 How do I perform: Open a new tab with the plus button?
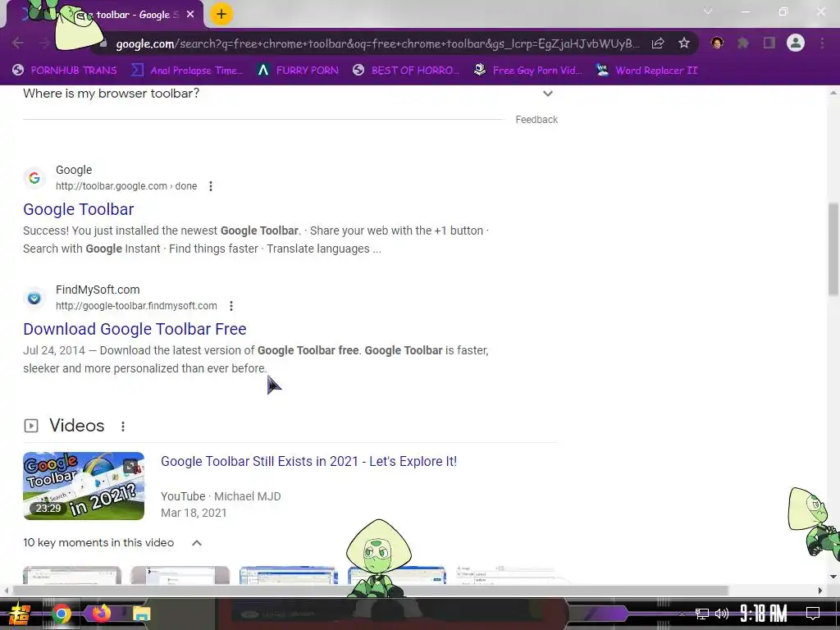pyautogui.click(x=221, y=15)
